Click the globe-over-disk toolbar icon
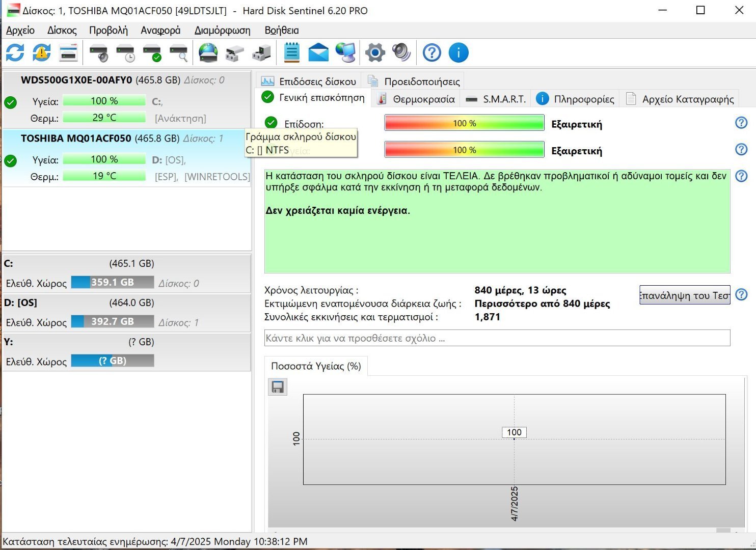The height and width of the screenshot is (550, 756). [208, 52]
